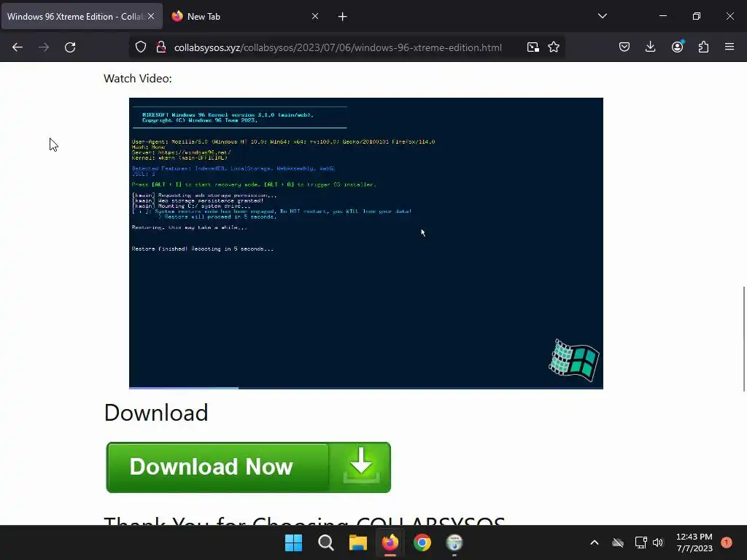View site security padlock information
This screenshot has width=747, height=560.
(x=161, y=47)
